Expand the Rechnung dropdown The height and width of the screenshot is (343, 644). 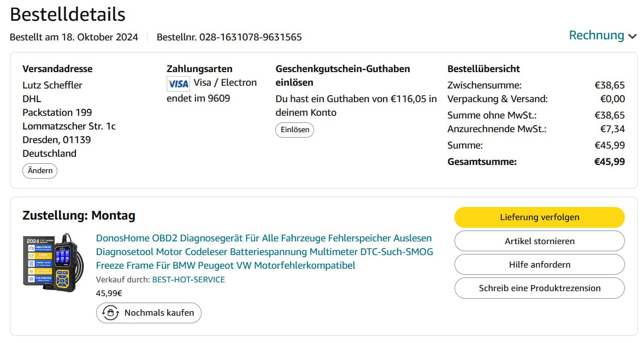point(602,36)
